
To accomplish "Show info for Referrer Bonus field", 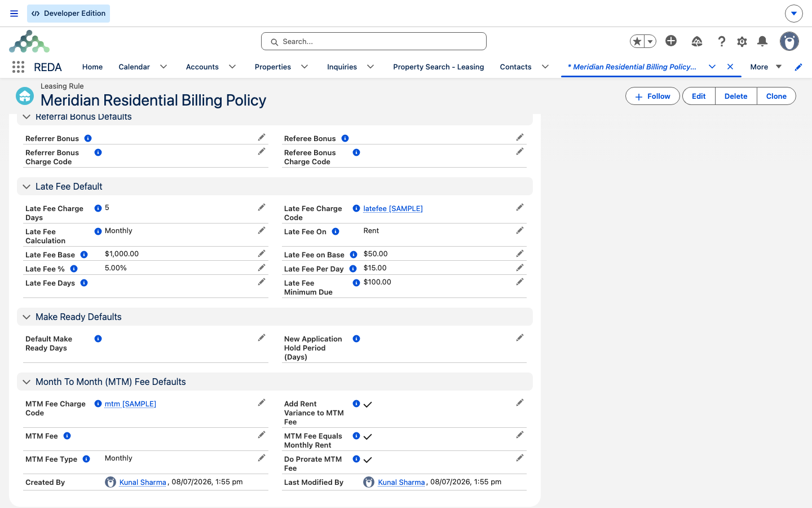I will click(88, 138).
